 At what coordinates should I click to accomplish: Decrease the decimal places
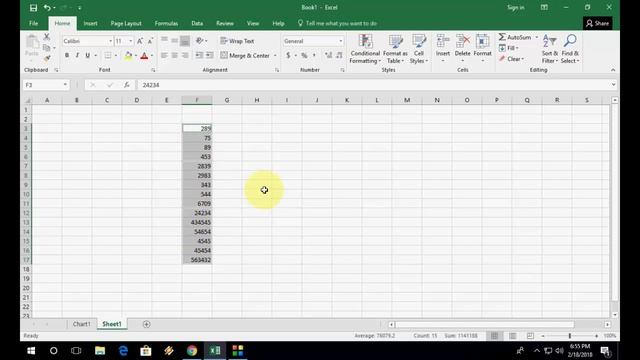point(339,56)
